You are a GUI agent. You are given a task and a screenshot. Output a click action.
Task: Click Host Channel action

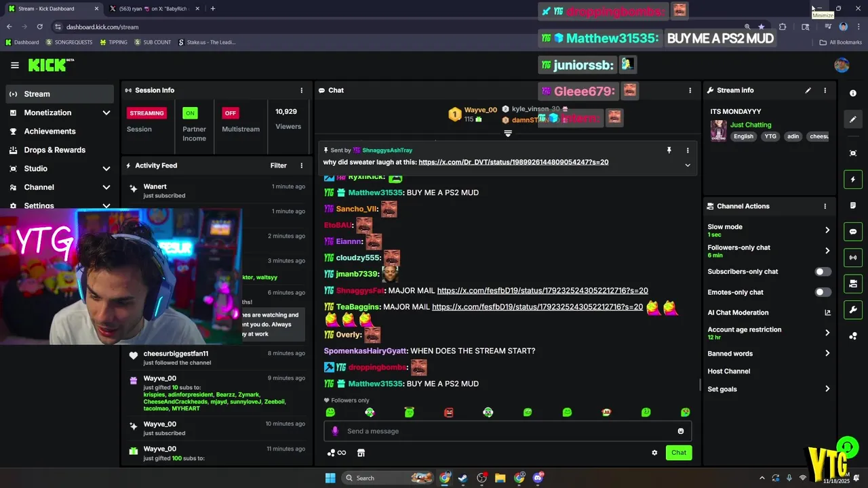(729, 371)
